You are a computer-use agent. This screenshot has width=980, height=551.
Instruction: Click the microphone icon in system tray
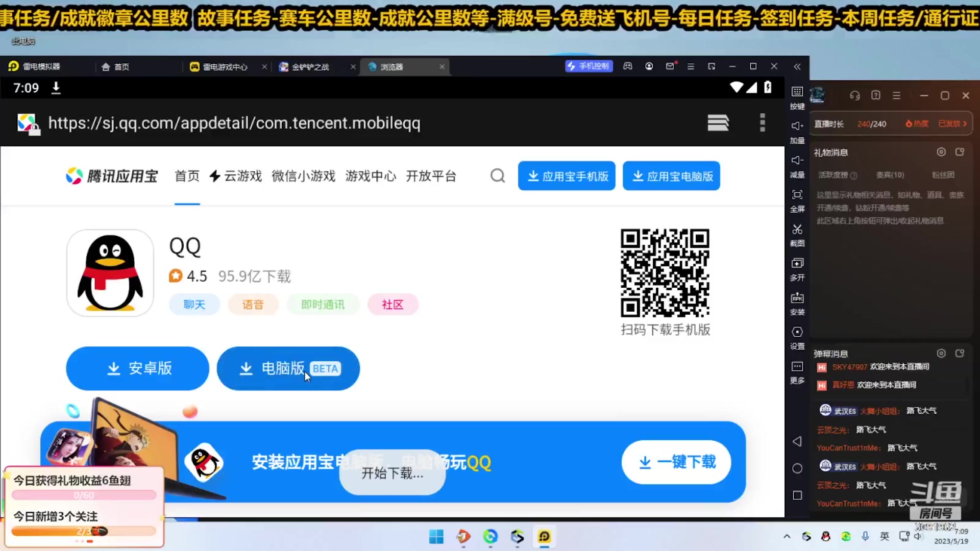865,536
